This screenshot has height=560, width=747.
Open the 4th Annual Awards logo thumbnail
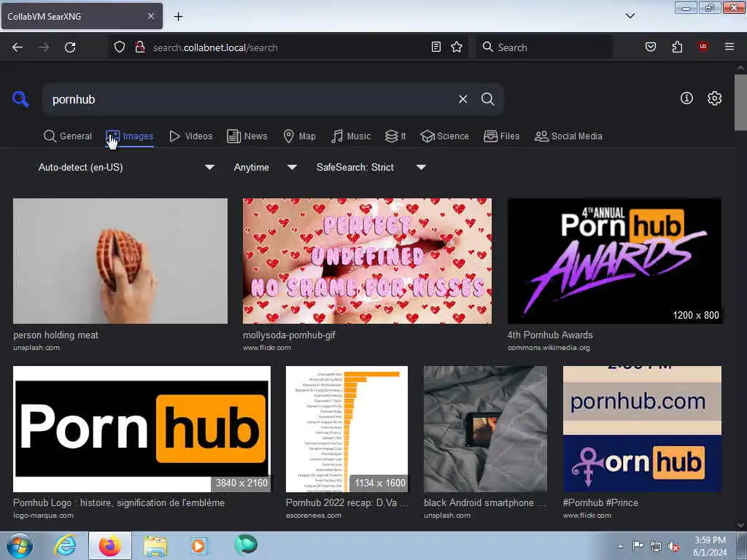614,261
